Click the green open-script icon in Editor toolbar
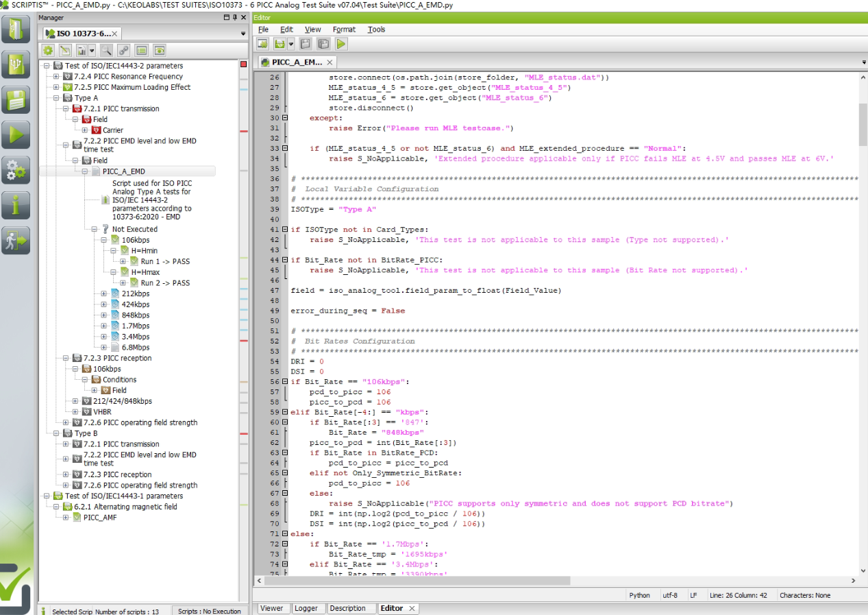The width and height of the screenshot is (868, 615). 279,44
